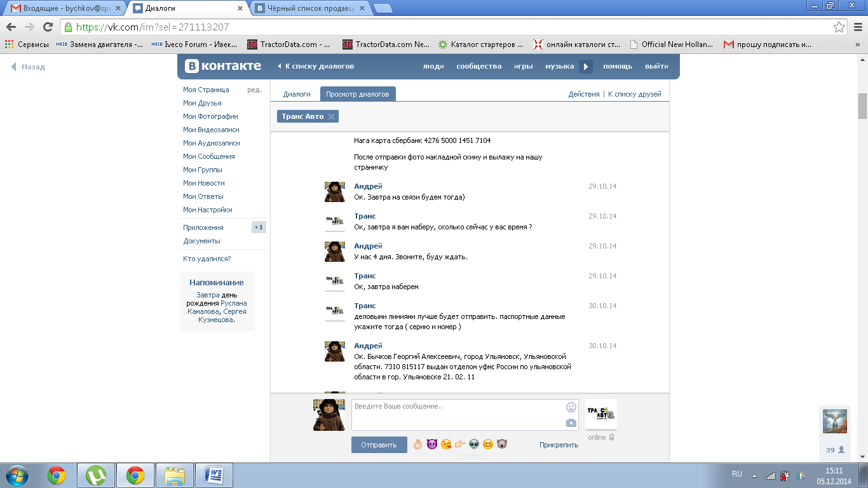Open Документы in the sidebar
Viewport: 868px width, 488px height.
pos(201,241)
